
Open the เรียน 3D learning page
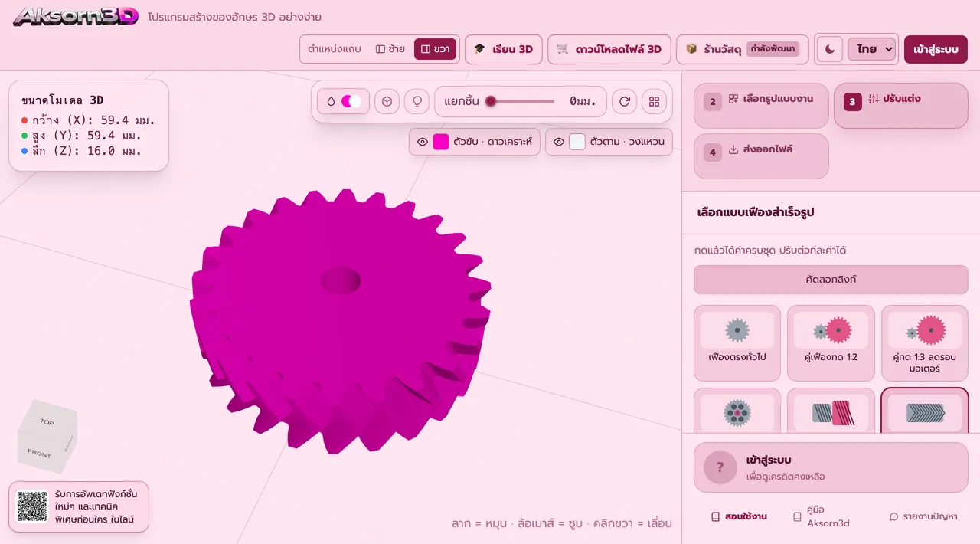point(504,49)
